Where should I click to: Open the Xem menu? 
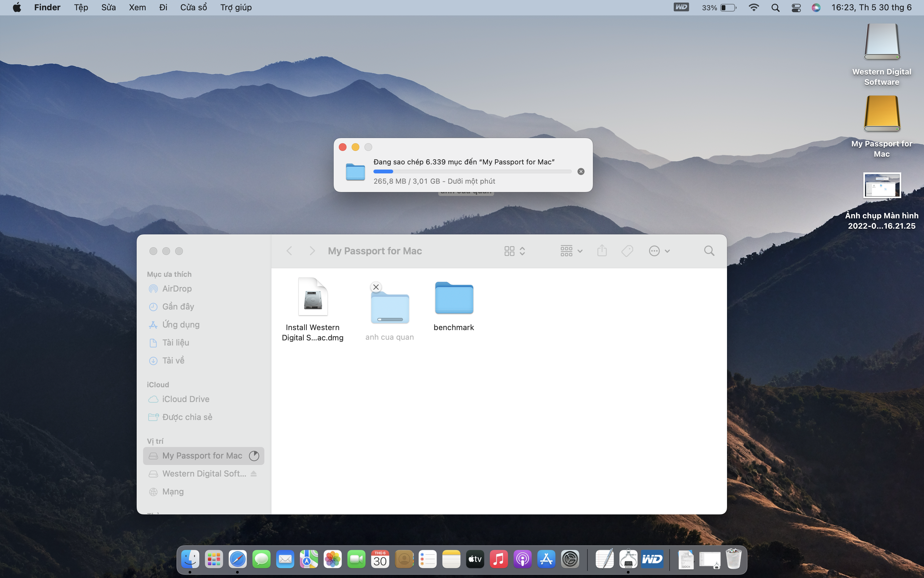pos(137,7)
